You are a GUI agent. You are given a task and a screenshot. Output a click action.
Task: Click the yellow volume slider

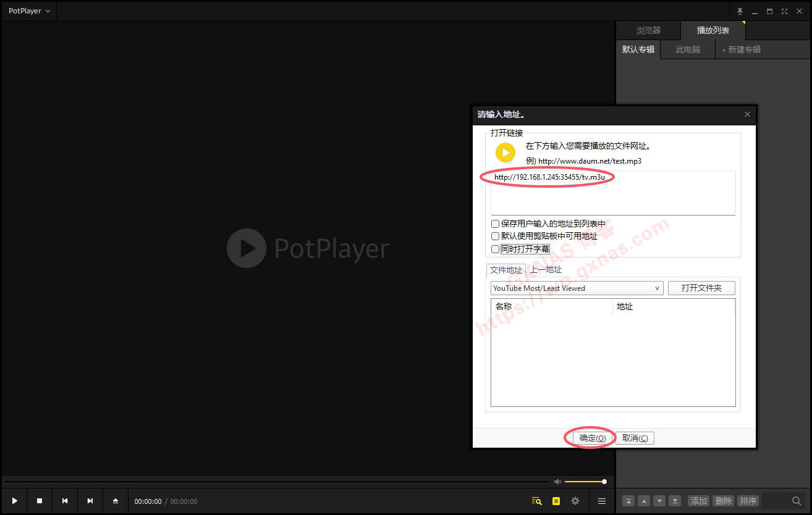[585, 482]
